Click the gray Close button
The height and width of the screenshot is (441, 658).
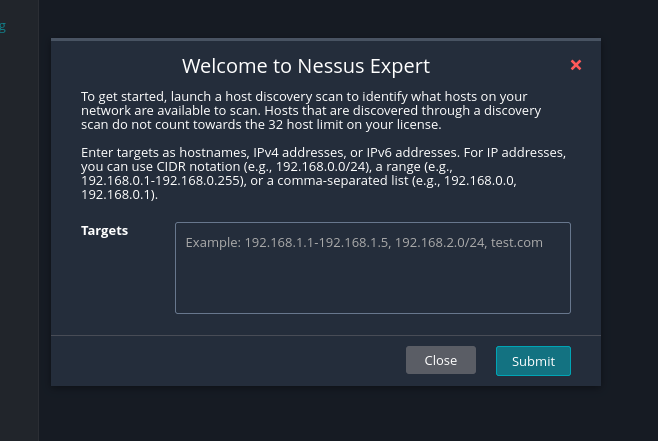pos(441,360)
